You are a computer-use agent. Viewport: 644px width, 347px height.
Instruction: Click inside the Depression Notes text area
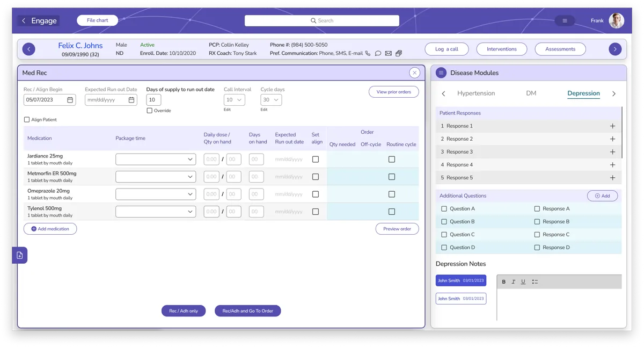click(x=559, y=305)
